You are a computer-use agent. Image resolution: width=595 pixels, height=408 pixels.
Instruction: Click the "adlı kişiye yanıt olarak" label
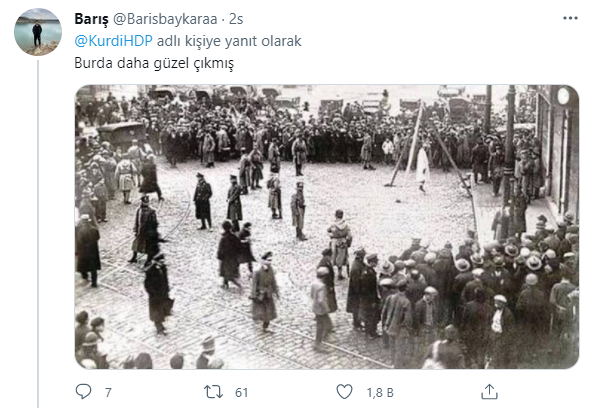pyautogui.click(x=229, y=41)
